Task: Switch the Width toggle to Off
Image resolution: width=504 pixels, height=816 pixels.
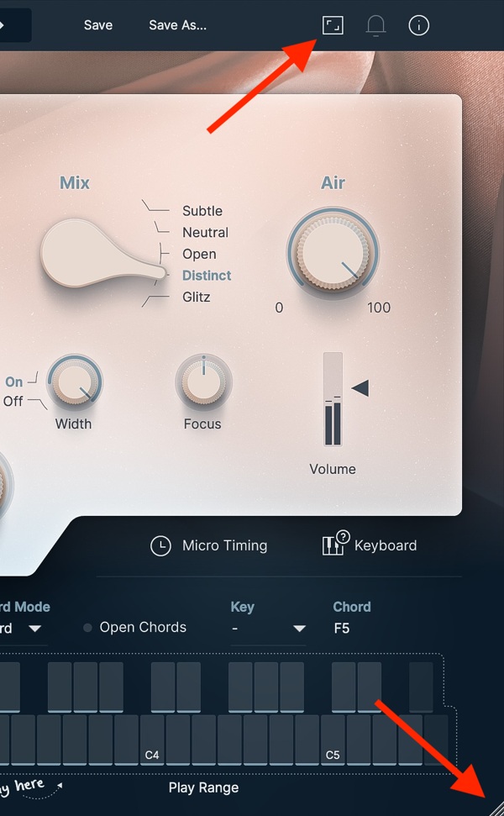Action: coord(13,401)
